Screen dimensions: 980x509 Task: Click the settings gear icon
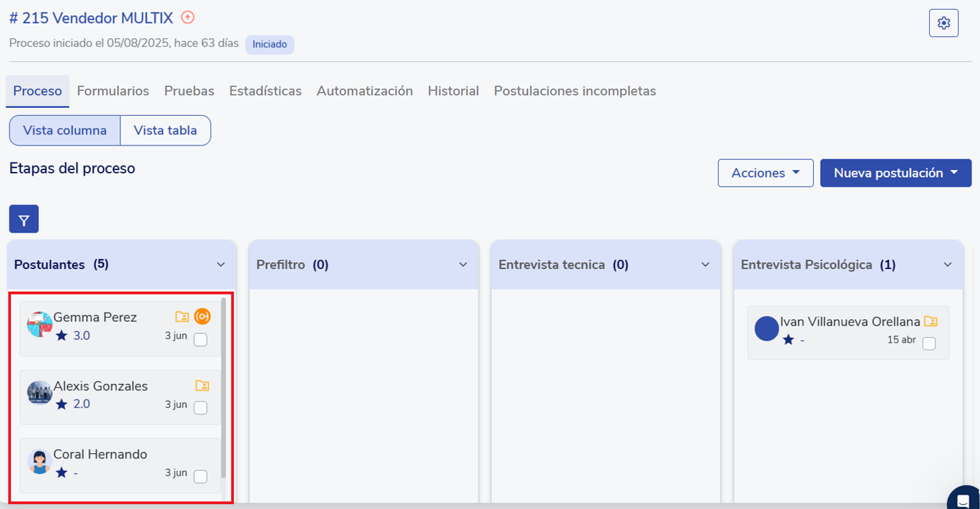[x=943, y=23]
